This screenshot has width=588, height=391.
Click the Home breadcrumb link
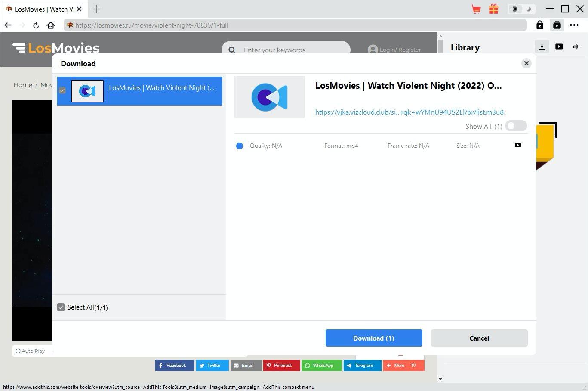pos(23,85)
